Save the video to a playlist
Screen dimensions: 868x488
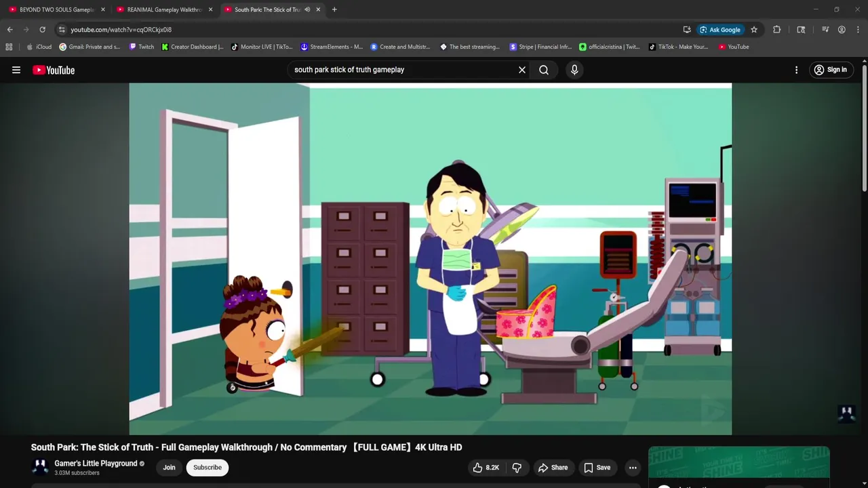point(597,468)
